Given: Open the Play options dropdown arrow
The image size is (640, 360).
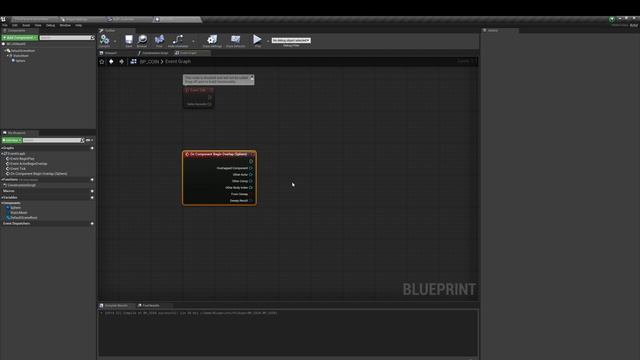Looking at the screenshot, I should [x=268, y=41].
